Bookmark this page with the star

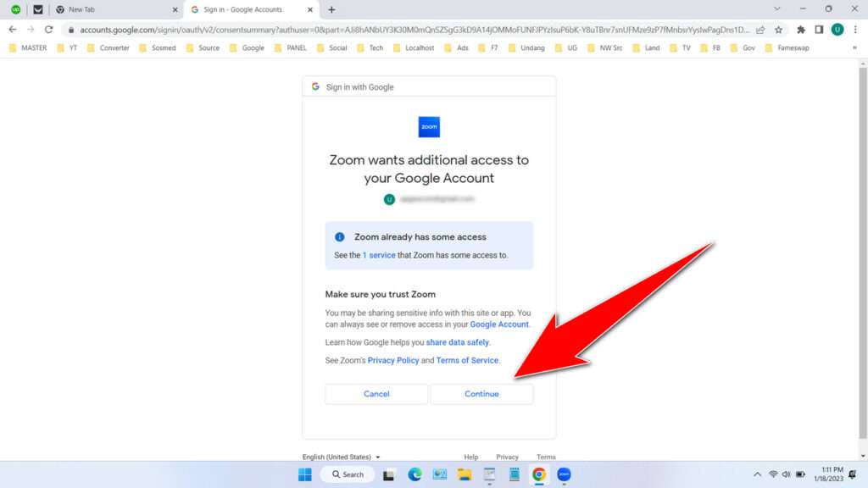point(778,30)
